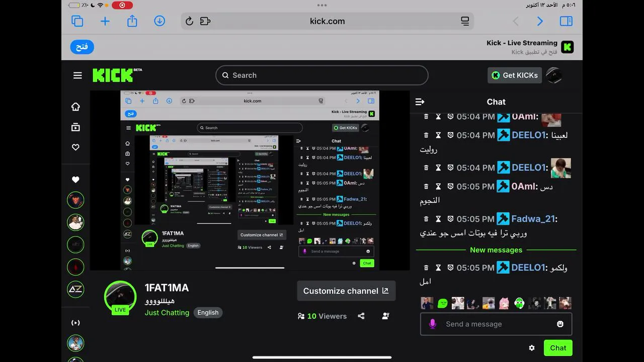The width and height of the screenshot is (644, 362).
Task: Add a new Safari tab
Action: (x=105, y=21)
